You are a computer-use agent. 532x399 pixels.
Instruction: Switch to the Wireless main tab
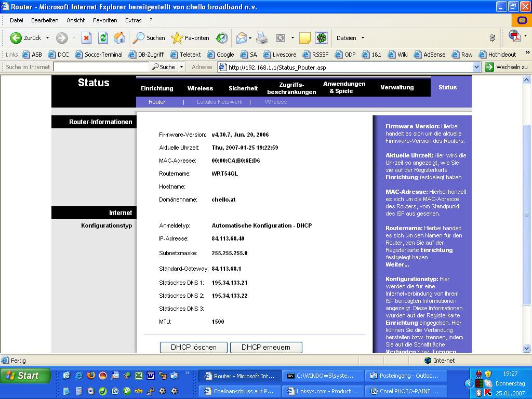coord(200,88)
